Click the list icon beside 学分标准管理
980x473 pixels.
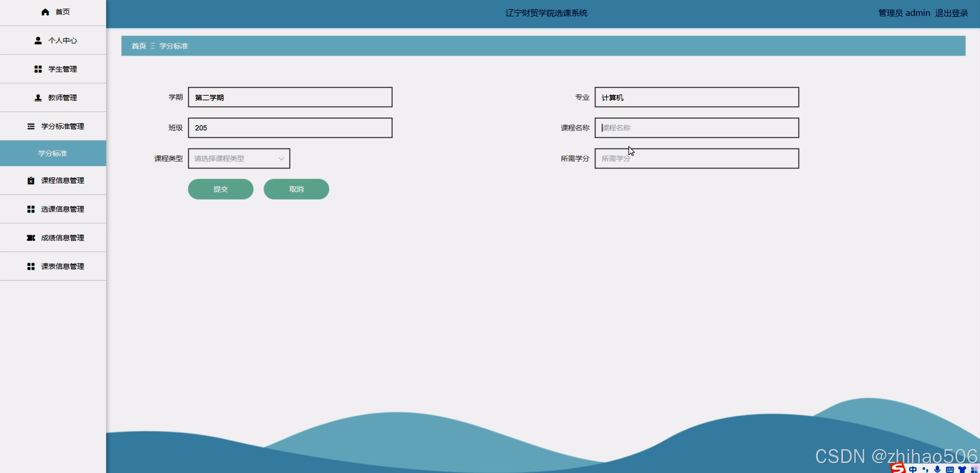pyautogui.click(x=31, y=126)
